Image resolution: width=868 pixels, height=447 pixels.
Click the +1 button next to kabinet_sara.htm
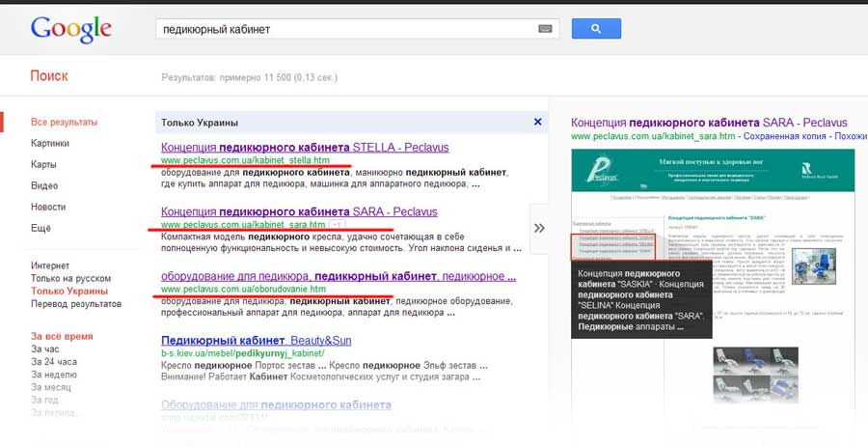[x=338, y=224]
